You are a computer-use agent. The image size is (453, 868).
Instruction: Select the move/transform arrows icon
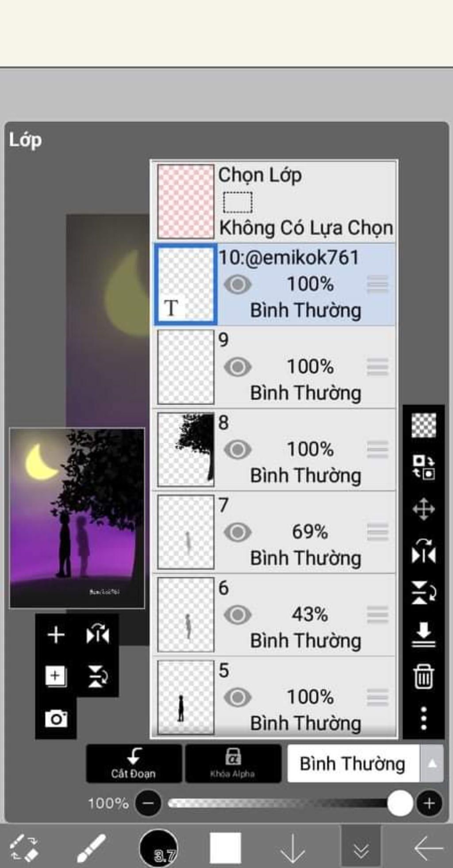point(423,509)
